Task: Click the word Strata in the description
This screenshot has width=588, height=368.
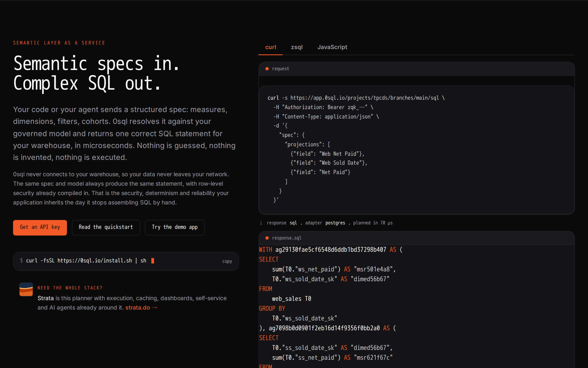Action: [x=46, y=298]
